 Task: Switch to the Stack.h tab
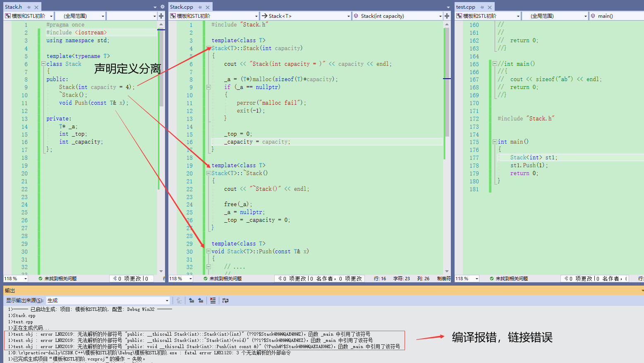pyautogui.click(x=13, y=7)
